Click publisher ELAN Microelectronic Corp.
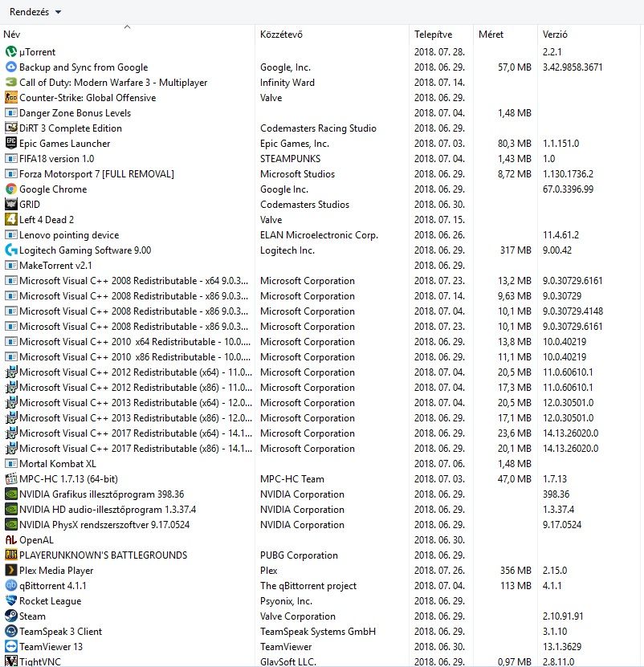The height and width of the screenshot is (667, 644). 320,235
